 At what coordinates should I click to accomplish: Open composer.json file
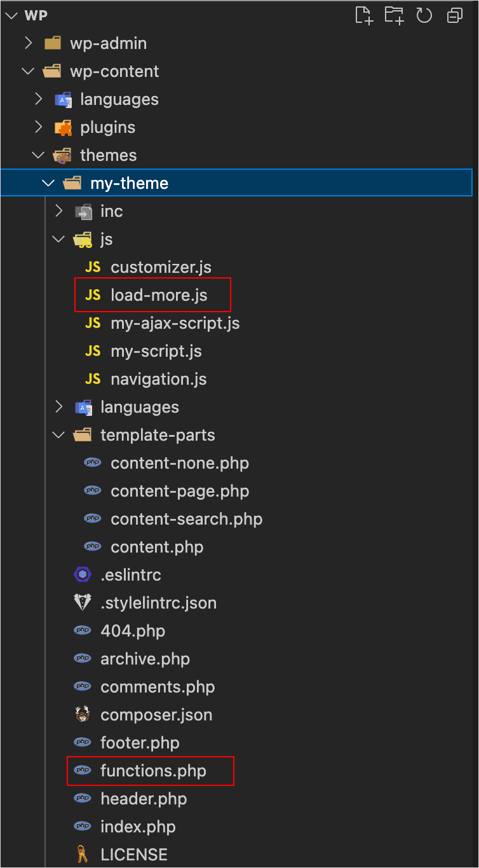coord(156,715)
